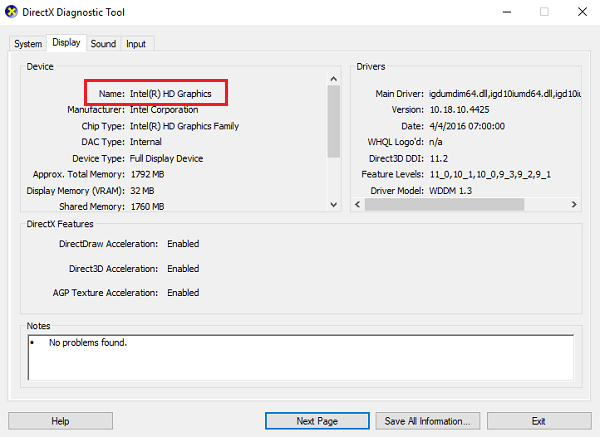The height and width of the screenshot is (437, 600).
Task: Click the DirectX icon in the title bar
Action: (x=13, y=13)
